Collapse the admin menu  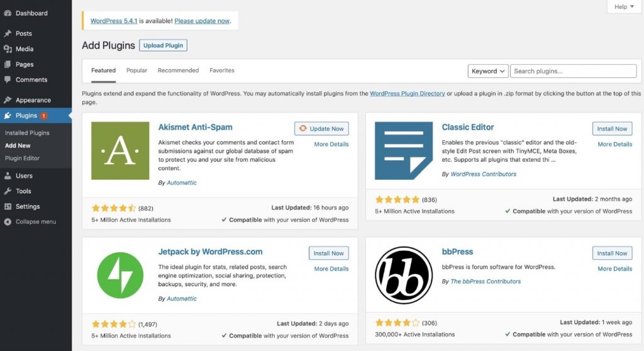(x=30, y=221)
